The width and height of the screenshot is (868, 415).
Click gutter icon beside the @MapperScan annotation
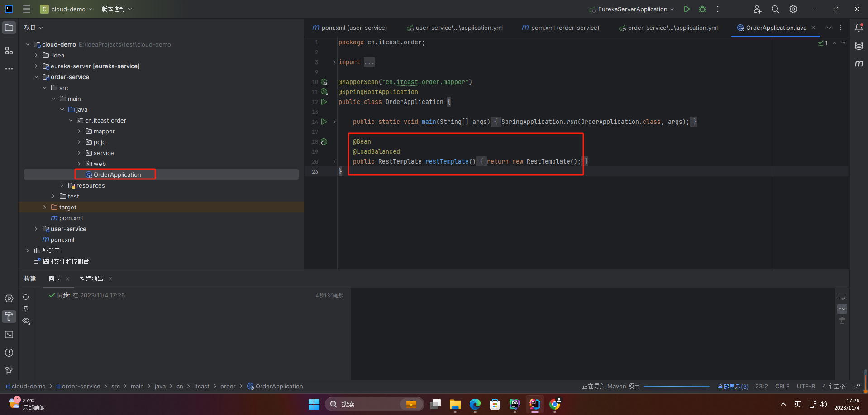[324, 82]
